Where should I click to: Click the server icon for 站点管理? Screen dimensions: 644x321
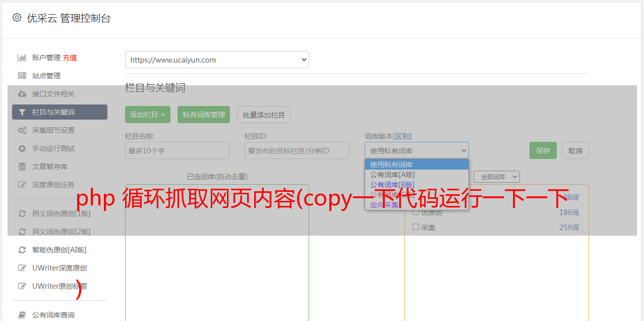(x=22, y=76)
